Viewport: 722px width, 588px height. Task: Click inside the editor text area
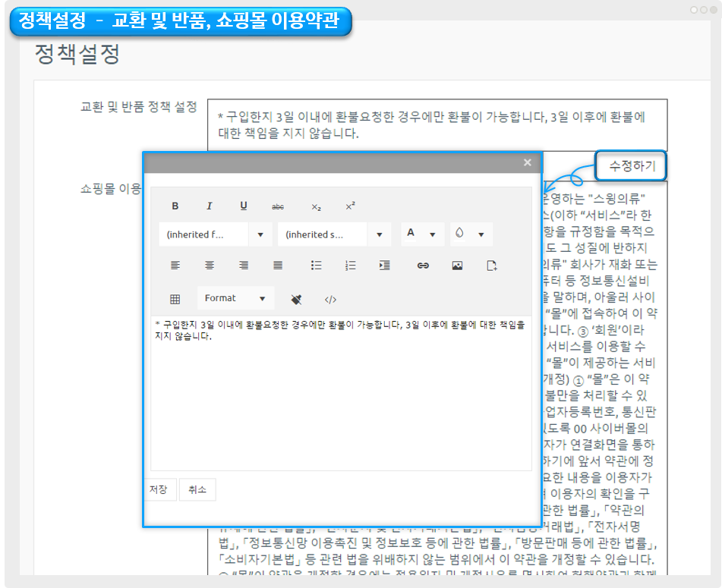click(x=340, y=395)
